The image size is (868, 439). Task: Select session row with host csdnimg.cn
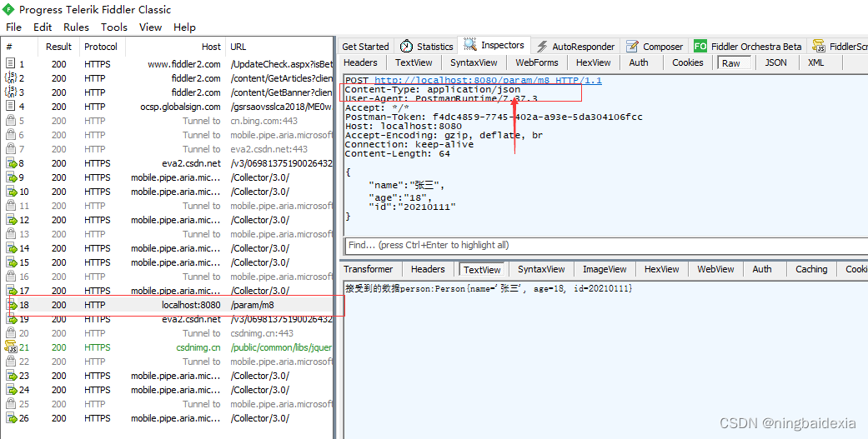pyautogui.click(x=168, y=347)
